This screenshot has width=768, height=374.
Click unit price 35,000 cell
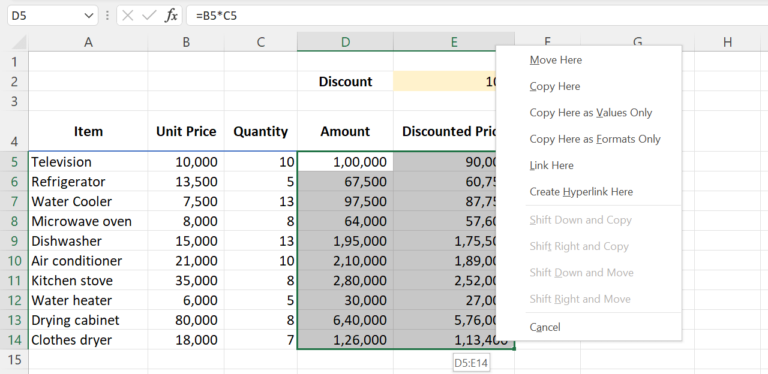point(186,280)
